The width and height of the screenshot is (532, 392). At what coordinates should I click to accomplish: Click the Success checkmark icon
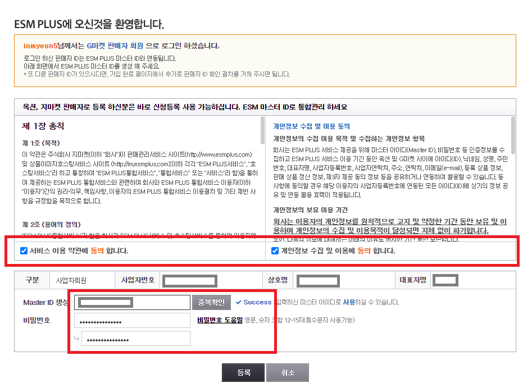(x=239, y=302)
